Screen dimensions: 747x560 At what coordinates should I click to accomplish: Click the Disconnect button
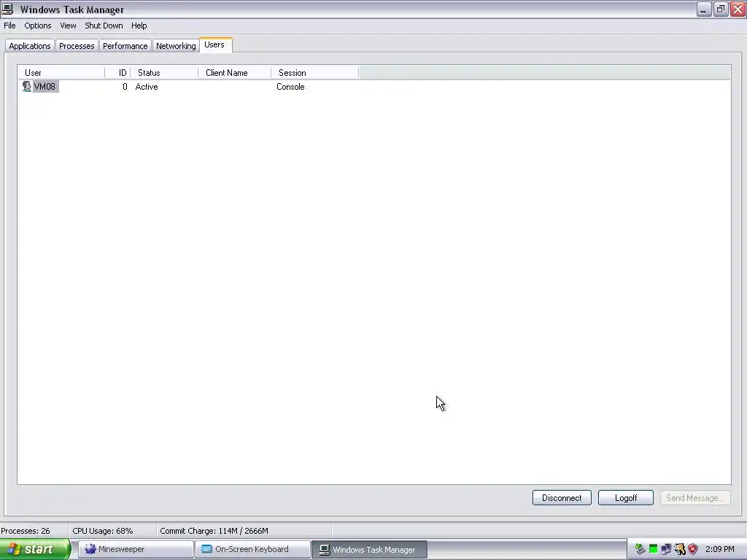562,497
